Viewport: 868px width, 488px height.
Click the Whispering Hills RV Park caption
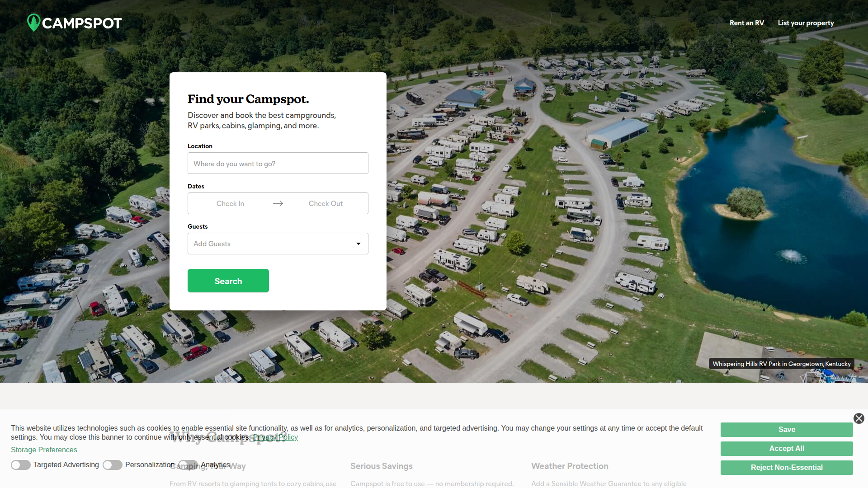[782, 364]
